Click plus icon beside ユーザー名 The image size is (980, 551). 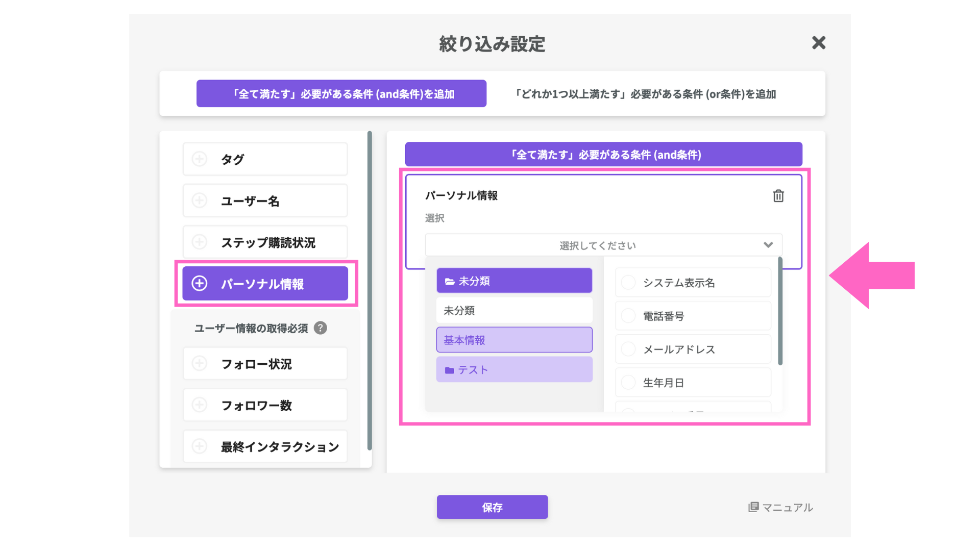tap(200, 201)
